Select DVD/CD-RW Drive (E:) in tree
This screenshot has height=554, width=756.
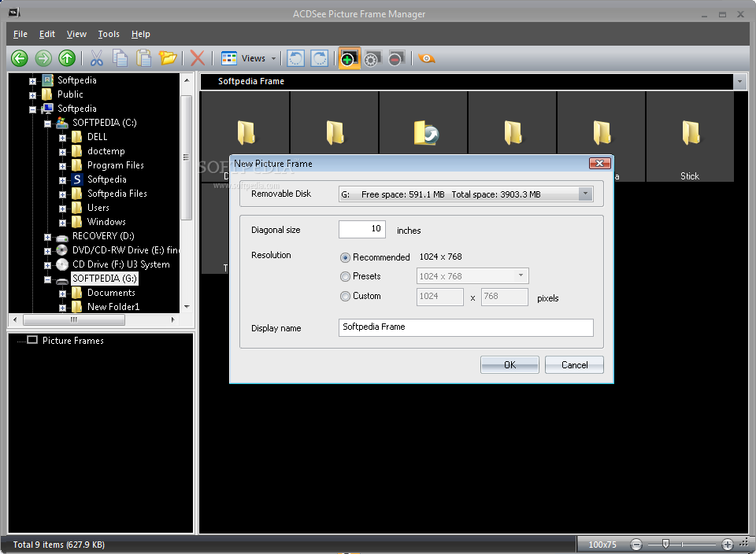[x=125, y=250]
